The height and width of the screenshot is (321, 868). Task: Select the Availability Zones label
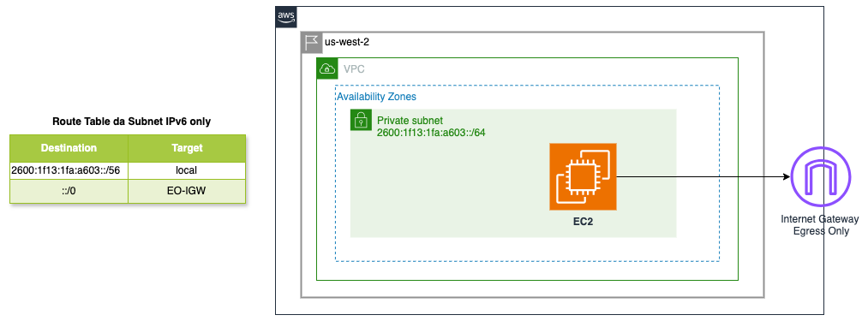click(376, 97)
